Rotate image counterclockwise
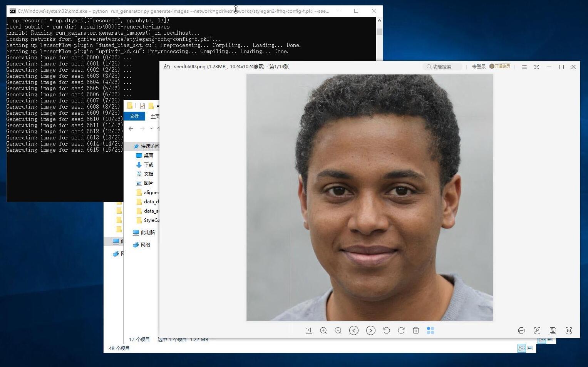Screen dimensions: 588x367 click(386, 330)
